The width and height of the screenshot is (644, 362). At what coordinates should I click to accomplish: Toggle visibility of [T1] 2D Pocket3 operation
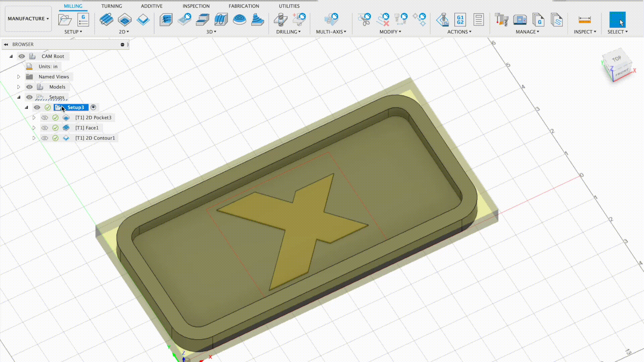[44, 117]
